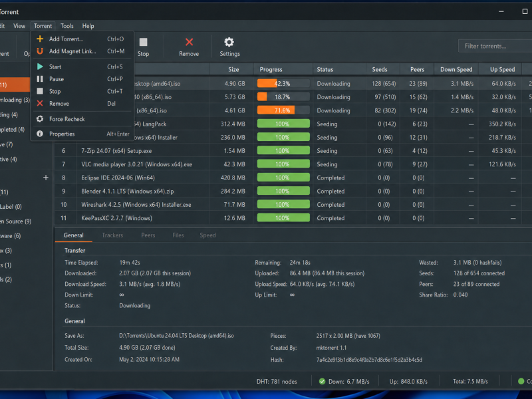The width and height of the screenshot is (532, 399).
Task: Select the 7-Zip 24.07 (x64) Setup.exe row
Action: click(x=293, y=151)
